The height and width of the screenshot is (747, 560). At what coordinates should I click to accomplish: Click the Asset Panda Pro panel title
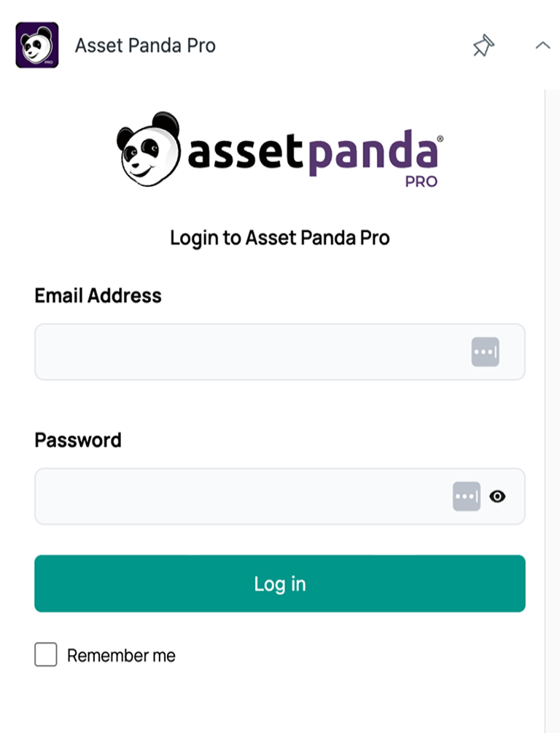(x=145, y=45)
